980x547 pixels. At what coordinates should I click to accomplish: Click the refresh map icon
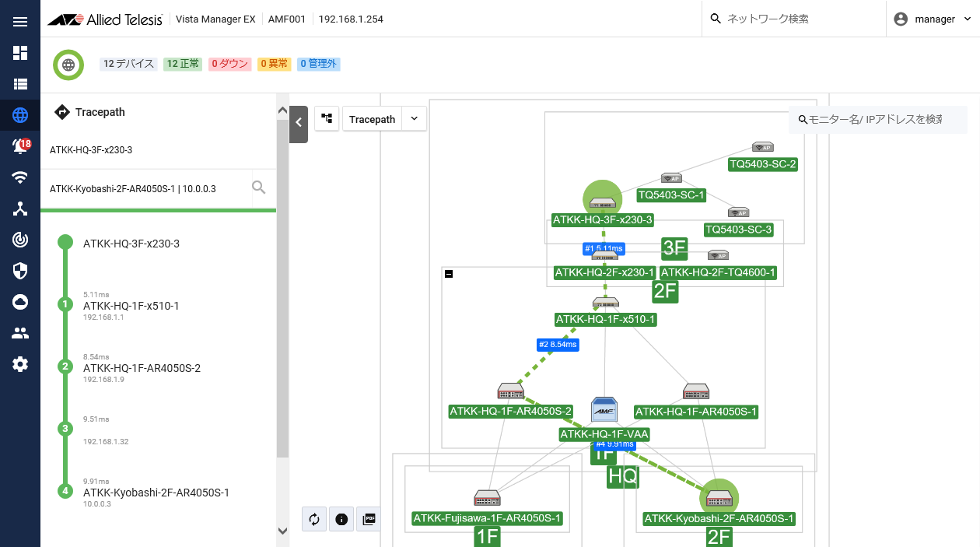click(x=314, y=519)
